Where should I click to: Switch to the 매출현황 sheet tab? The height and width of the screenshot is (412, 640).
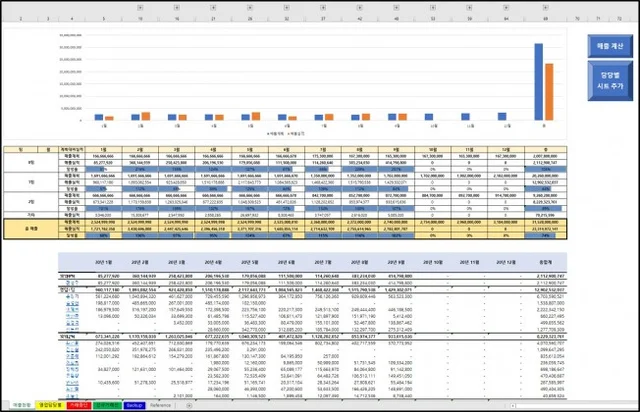[x=19, y=405]
